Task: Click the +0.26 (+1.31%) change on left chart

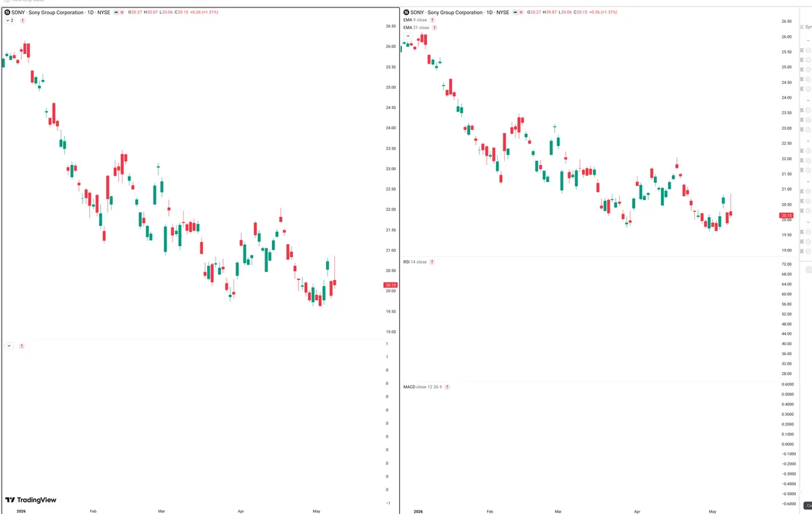Action: (x=205, y=12)
